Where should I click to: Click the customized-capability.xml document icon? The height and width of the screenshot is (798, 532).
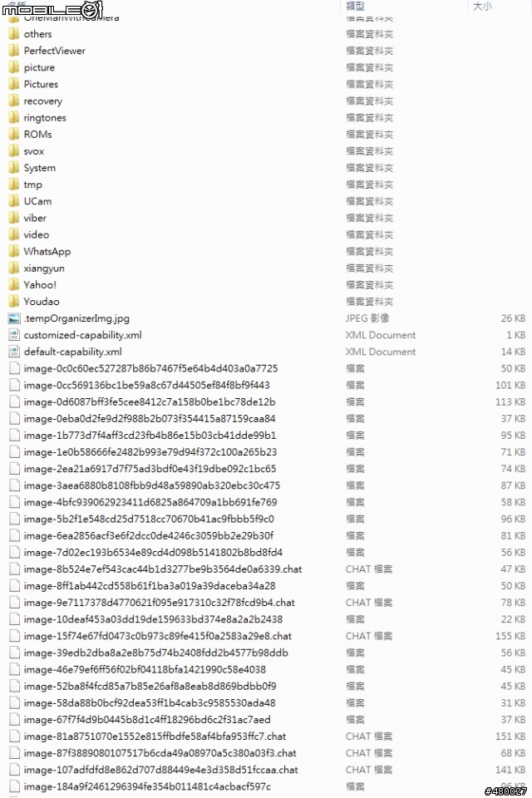pyautogui.click(x=14, y=335)
